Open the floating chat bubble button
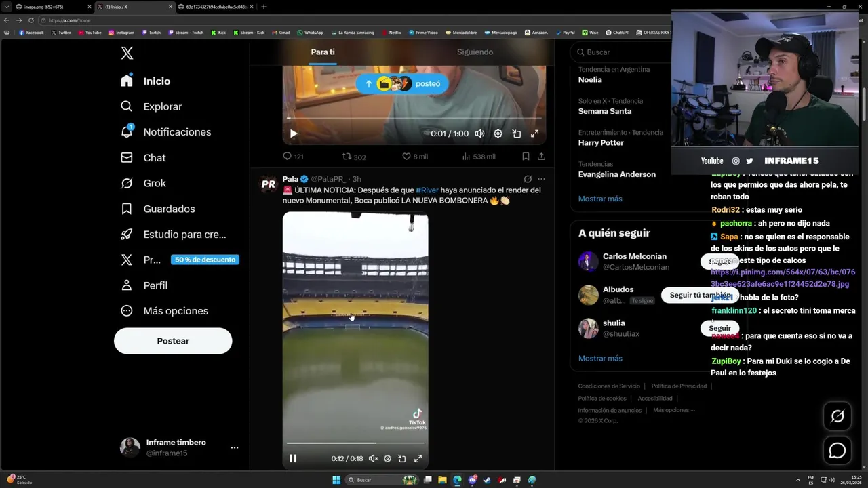Screen dimensions: 868x488 tap(837, 450)
